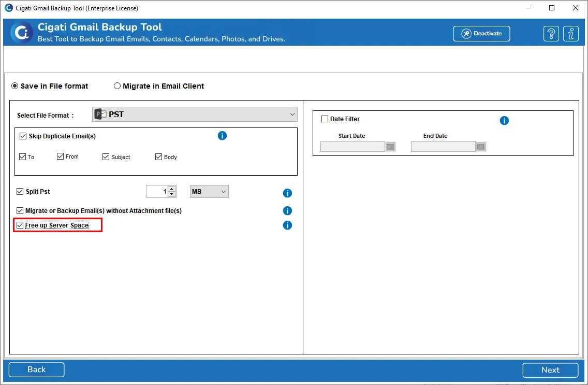Click the Cigati Gmail Backup Tool heading
Viewport: 588px width, 385px height.
[100, 27]
